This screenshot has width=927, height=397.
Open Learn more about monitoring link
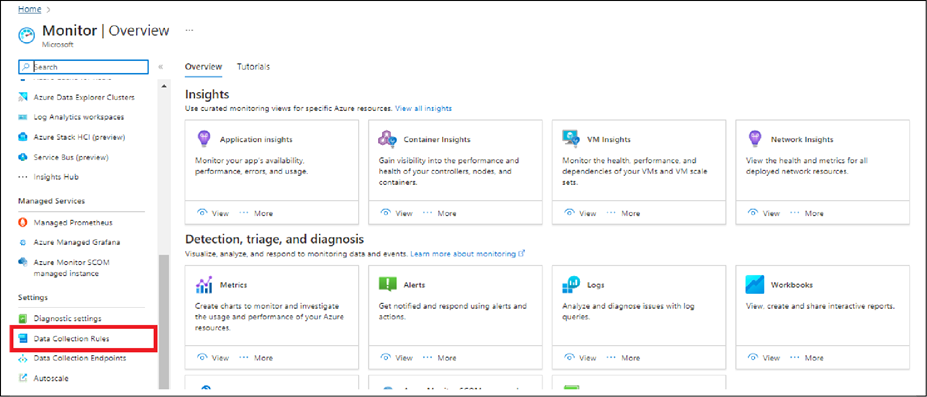[x=468, y=253]
